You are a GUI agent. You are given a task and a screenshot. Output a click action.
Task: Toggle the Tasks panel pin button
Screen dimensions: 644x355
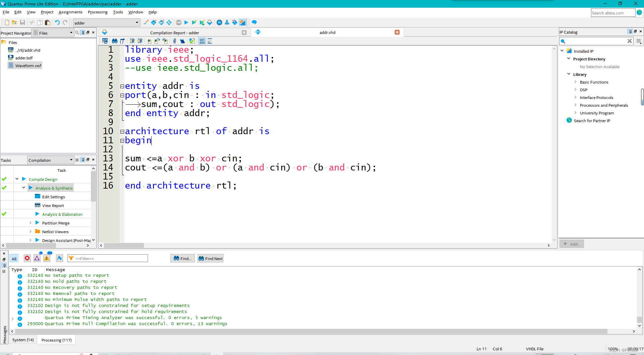tap(83, 160)
